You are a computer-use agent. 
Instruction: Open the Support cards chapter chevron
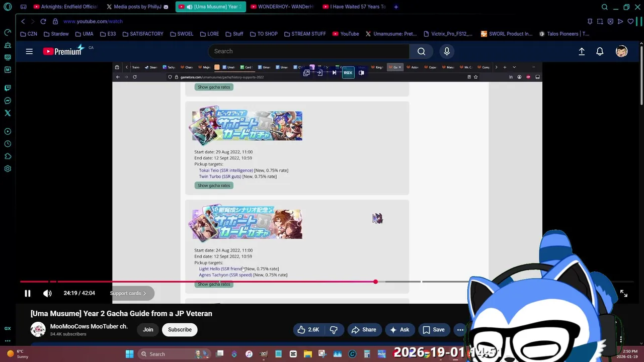point(144,293)
